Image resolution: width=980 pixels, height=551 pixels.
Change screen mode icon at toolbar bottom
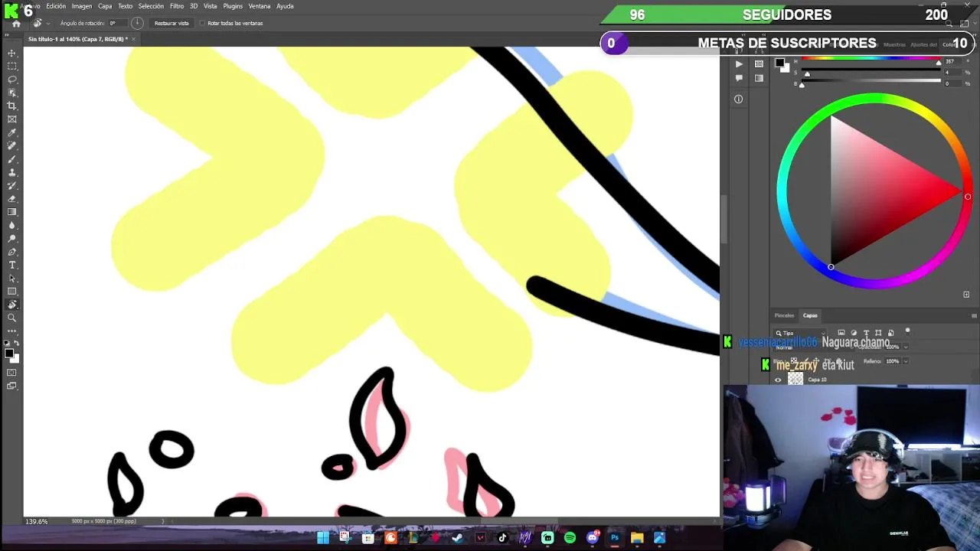point(12,386)
